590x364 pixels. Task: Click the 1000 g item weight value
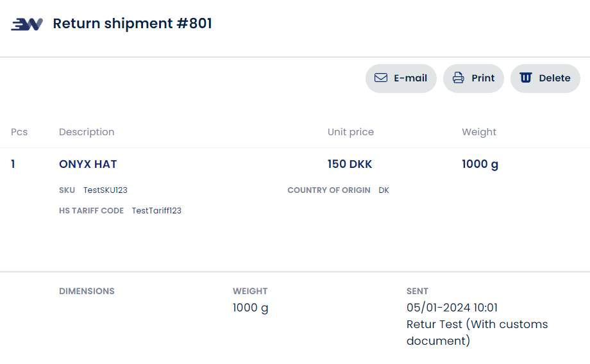pos(480,164)
